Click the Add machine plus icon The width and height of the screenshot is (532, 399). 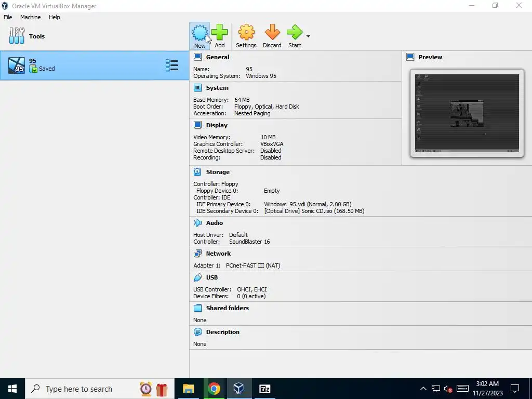[x=220, y=32]
